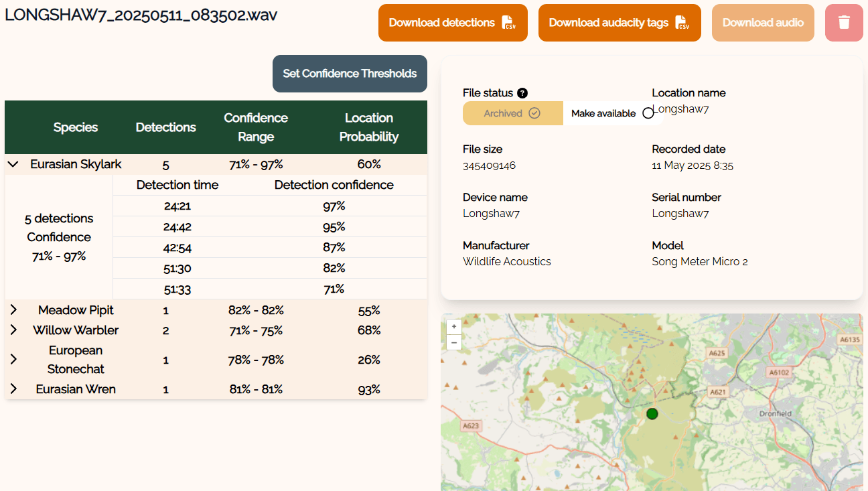Click the Download audio button
Image resolution: width=868 pixels, height=491 pixels.
click(763, 23)
